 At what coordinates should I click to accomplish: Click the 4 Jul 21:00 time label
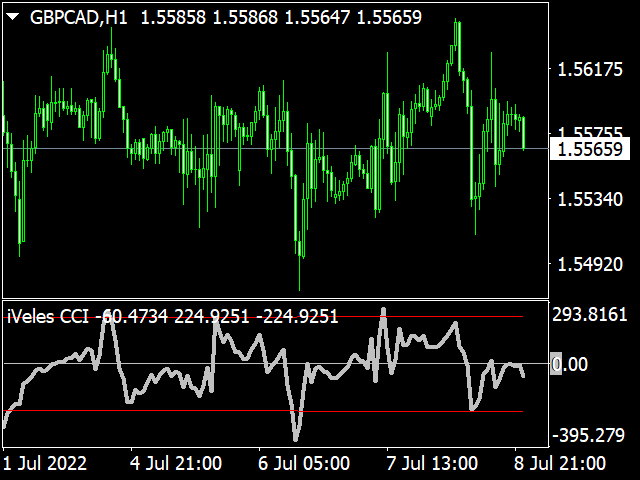coord(176,464)
